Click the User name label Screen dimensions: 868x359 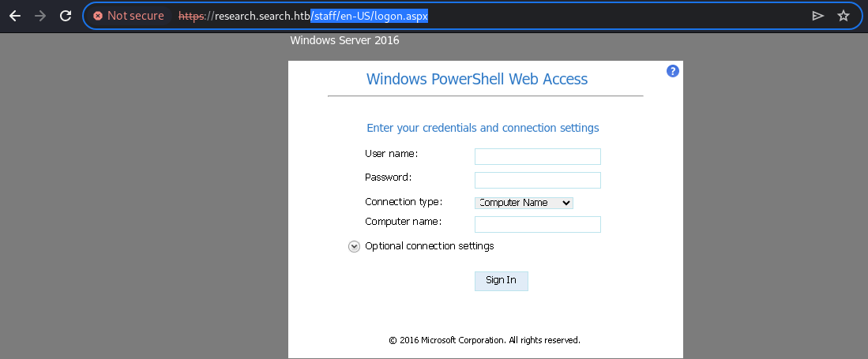coord(392,154)
